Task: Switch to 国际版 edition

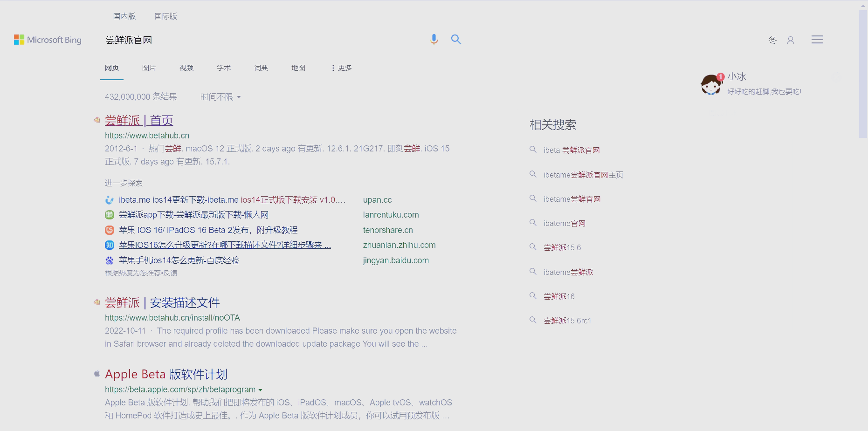Action: 166,16
